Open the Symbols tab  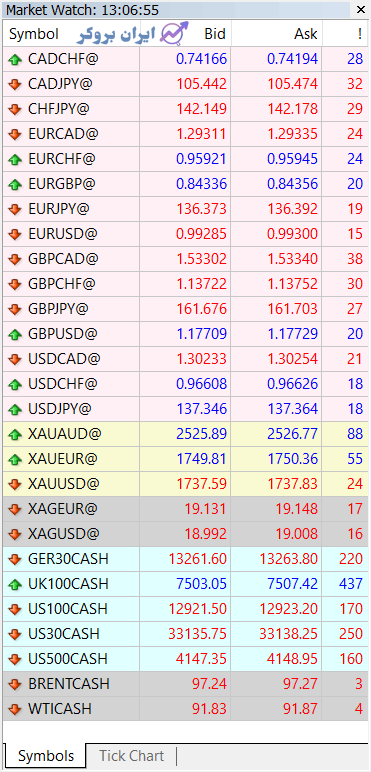(x=46, y=756)
